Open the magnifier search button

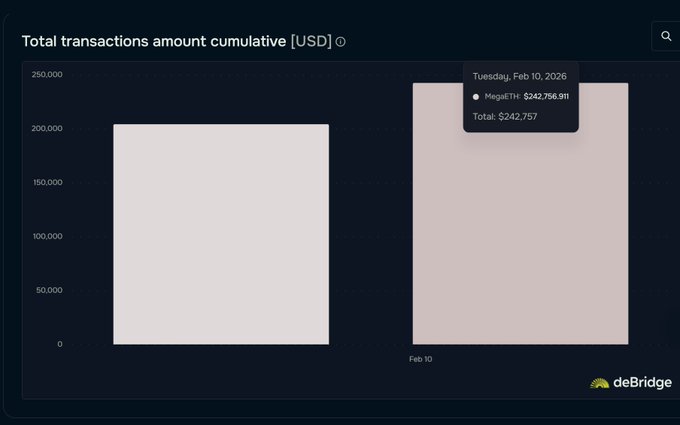click(666, 37)
